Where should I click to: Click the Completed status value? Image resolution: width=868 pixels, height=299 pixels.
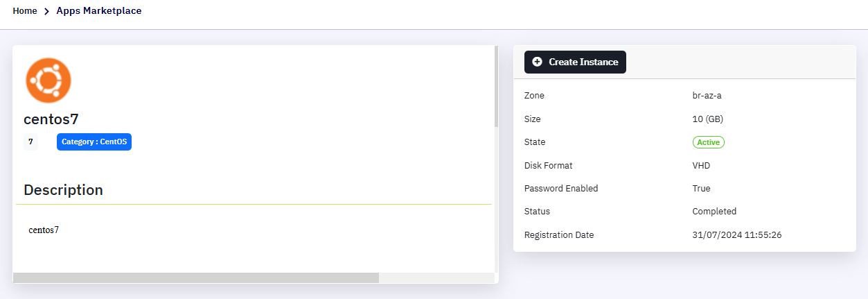714,212
